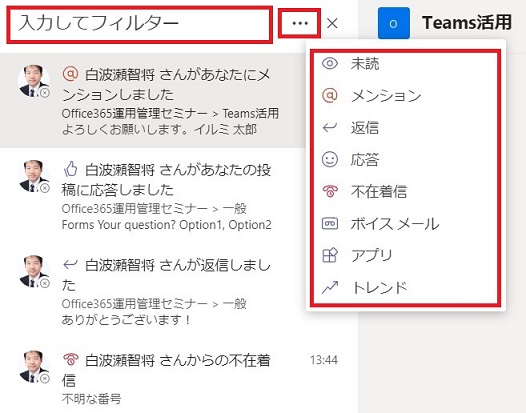Click the thumbs-up icon in the feed
Viewport: 526px width, 413px height.
[x=70, y=169]
